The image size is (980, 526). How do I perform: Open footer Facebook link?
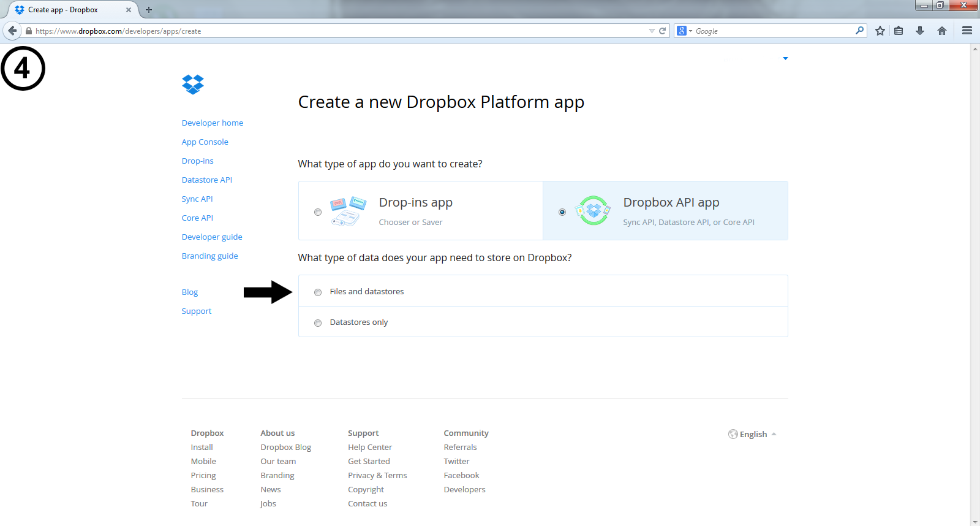coord(462,475)
